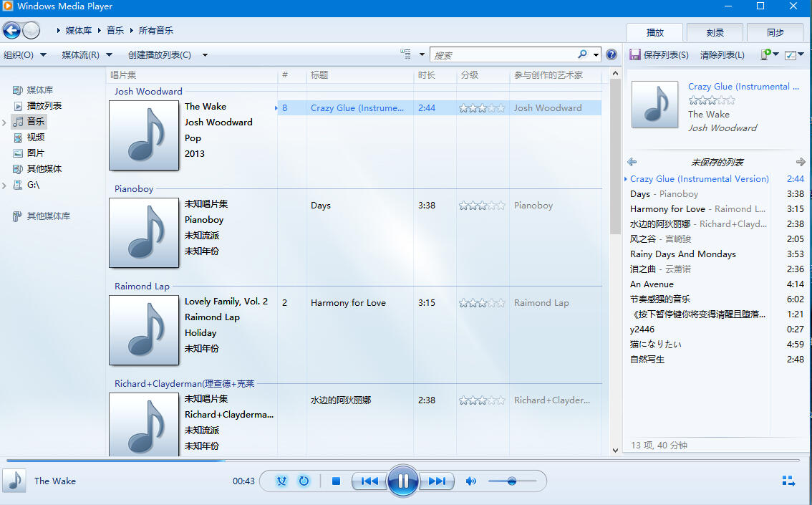
Task: Switch to the 同步 tab
Action: [775, 33]
